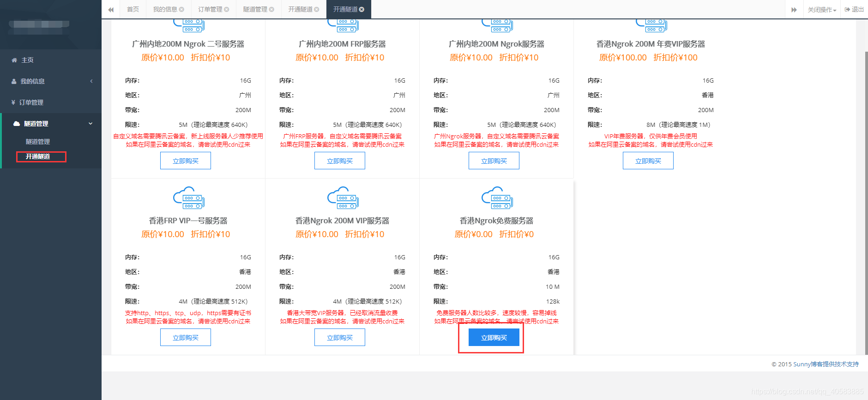Click the title 香港FRP VIP一号服务器
The height and width of the screenshot is (400, 868).
[x=188, y=221]
